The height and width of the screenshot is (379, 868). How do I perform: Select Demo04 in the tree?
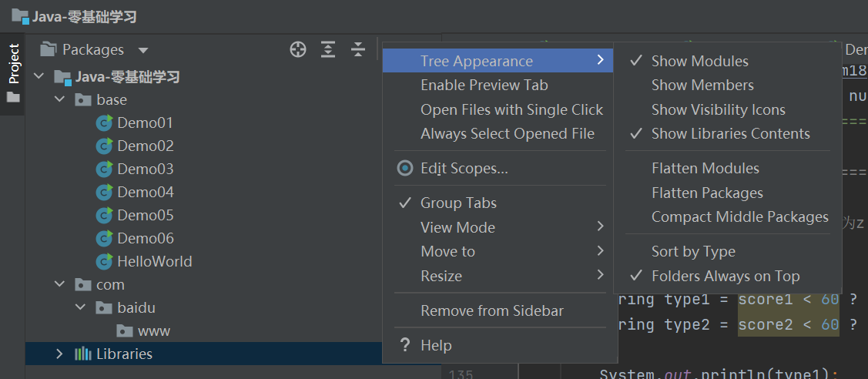145,193
